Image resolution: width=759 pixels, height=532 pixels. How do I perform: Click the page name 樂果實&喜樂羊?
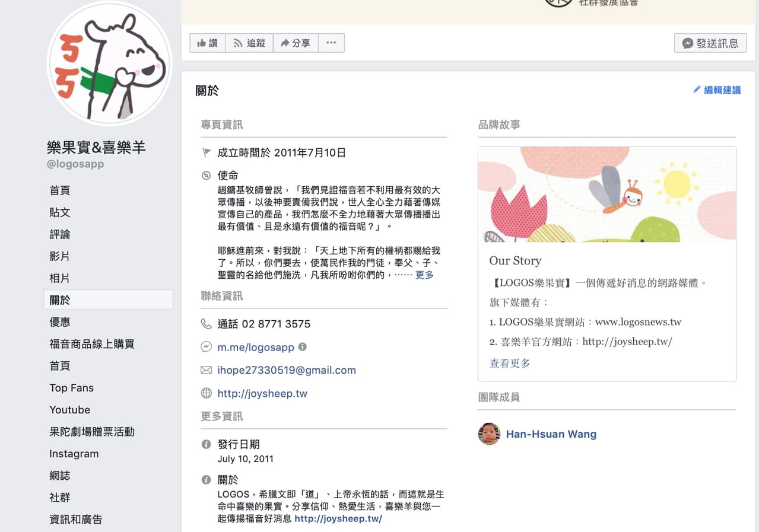pyautogui.click(x=96, y=147)
